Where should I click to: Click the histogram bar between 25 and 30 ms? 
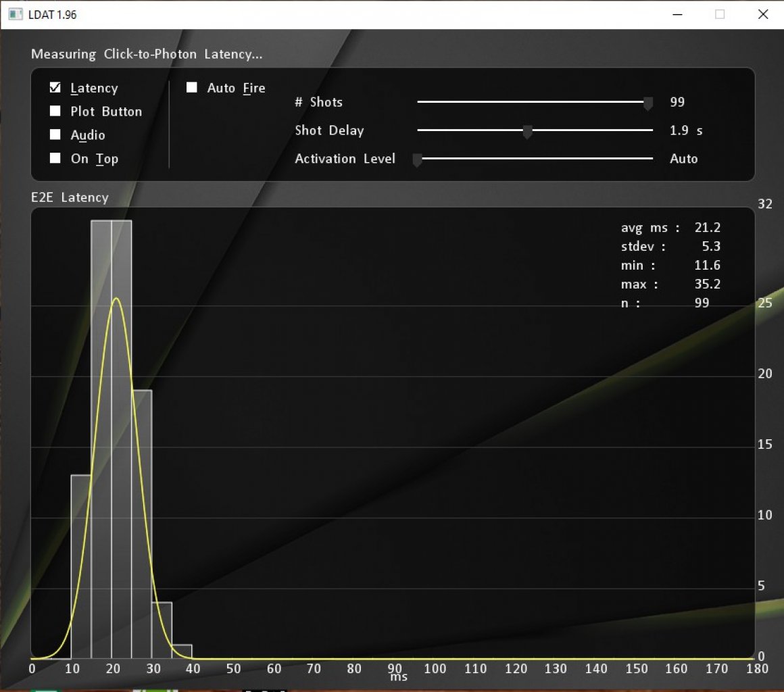click(141, 524)
